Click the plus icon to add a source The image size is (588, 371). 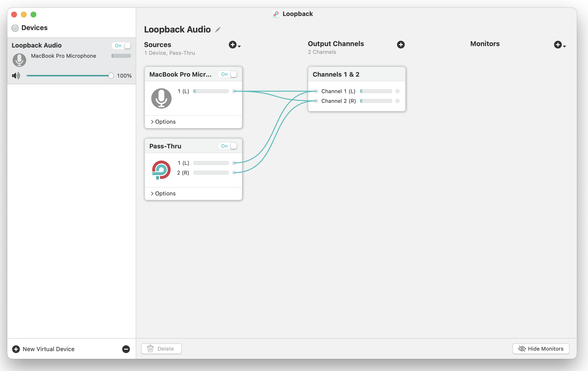coord(232,45)
